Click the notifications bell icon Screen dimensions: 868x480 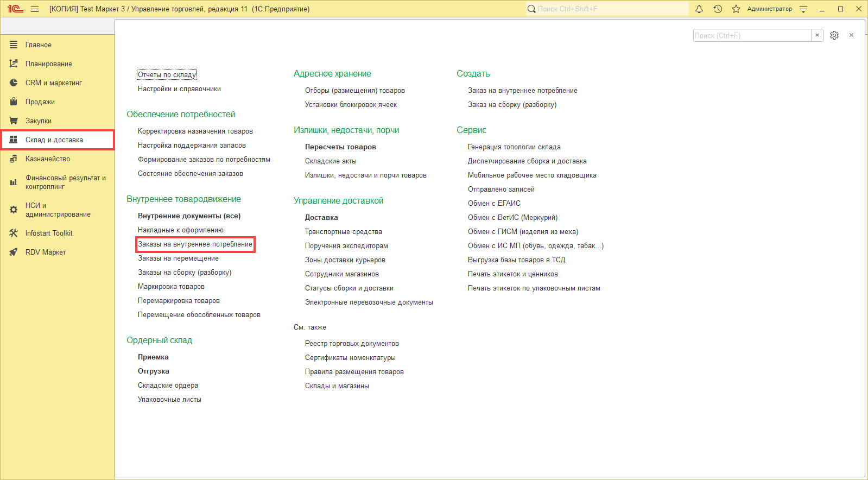coord(699,9)
